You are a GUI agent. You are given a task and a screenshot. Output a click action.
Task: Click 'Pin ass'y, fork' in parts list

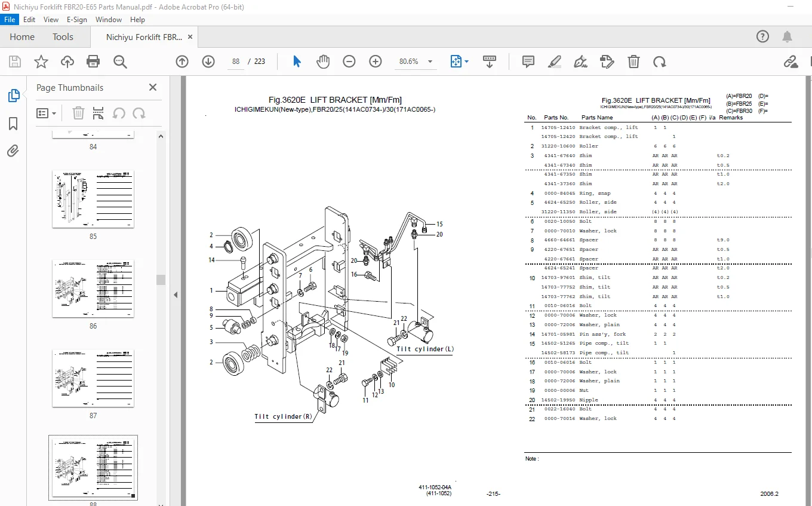[x=603, y=334]
